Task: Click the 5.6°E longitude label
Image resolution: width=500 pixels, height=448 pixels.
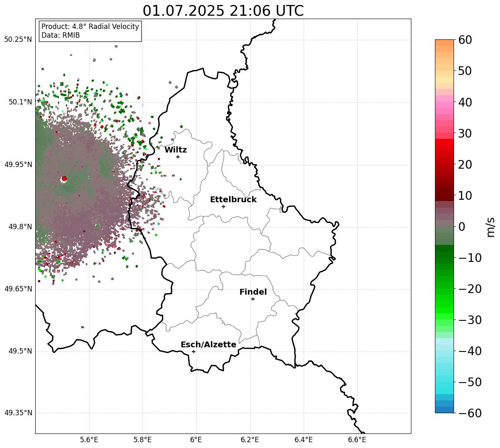Action: [89, 440]
